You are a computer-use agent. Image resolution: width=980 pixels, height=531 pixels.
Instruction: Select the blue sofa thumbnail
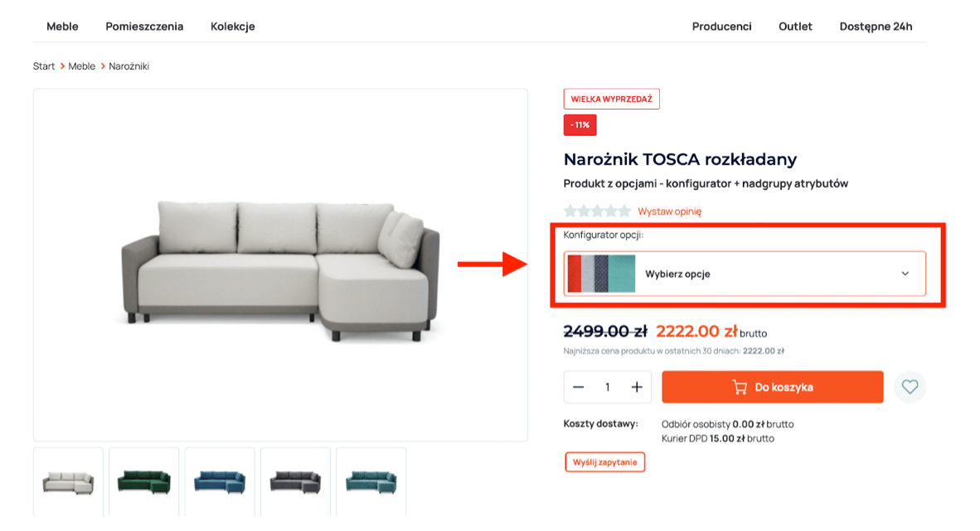point(220,481)
